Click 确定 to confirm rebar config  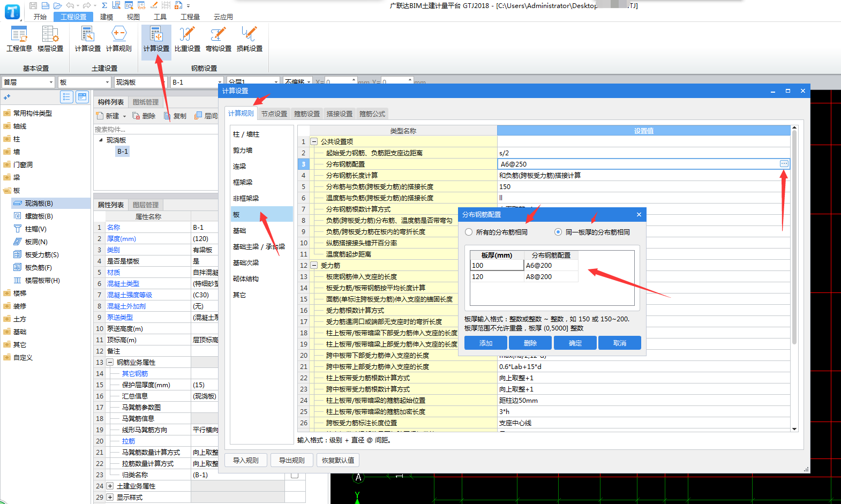(x=575, y=343)
